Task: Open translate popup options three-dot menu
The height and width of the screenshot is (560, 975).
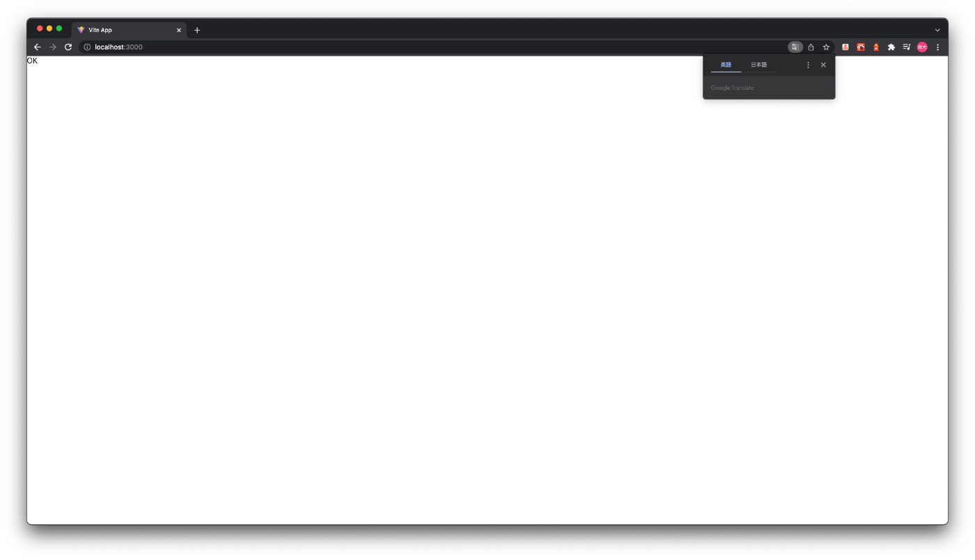Action: (x=808, y=65)
